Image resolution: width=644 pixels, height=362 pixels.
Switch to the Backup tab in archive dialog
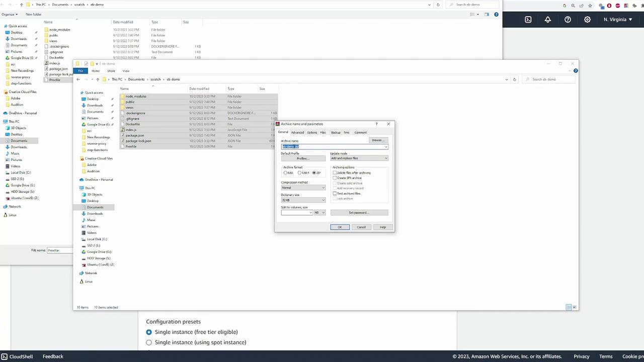(335, 133)
